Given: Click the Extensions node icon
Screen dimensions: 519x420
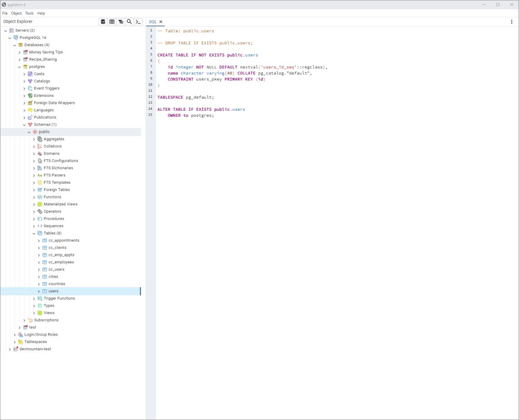Looking at the screenshot, I should click(x=30, y=96).
